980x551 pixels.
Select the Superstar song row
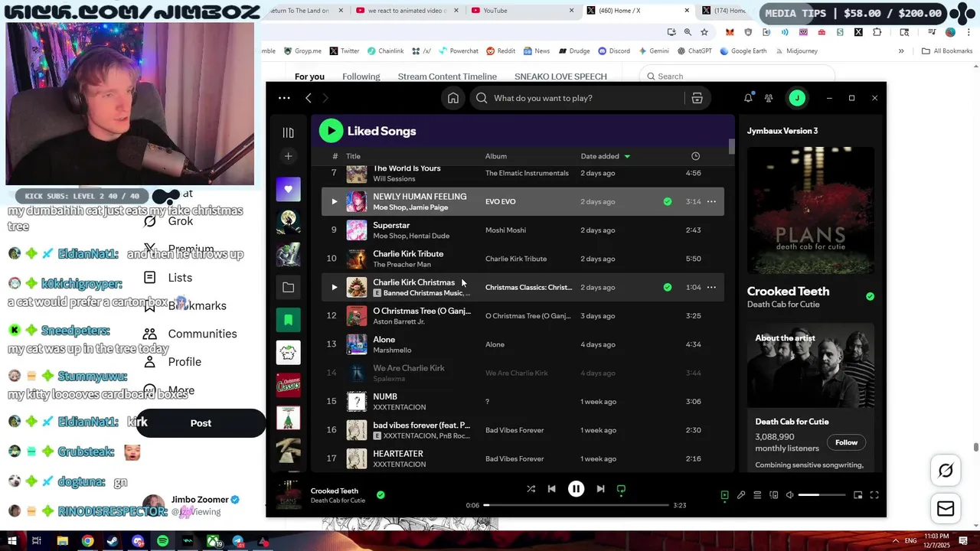click(x=522, y=230)
